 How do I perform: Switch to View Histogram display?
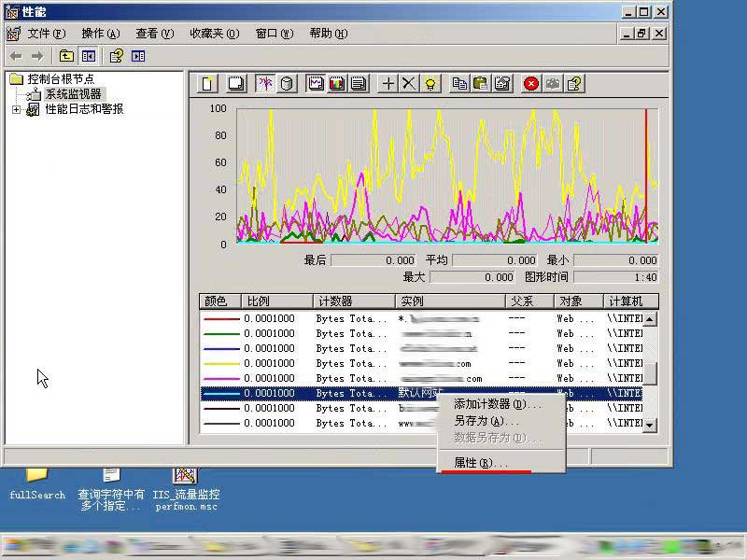(336, 84)
